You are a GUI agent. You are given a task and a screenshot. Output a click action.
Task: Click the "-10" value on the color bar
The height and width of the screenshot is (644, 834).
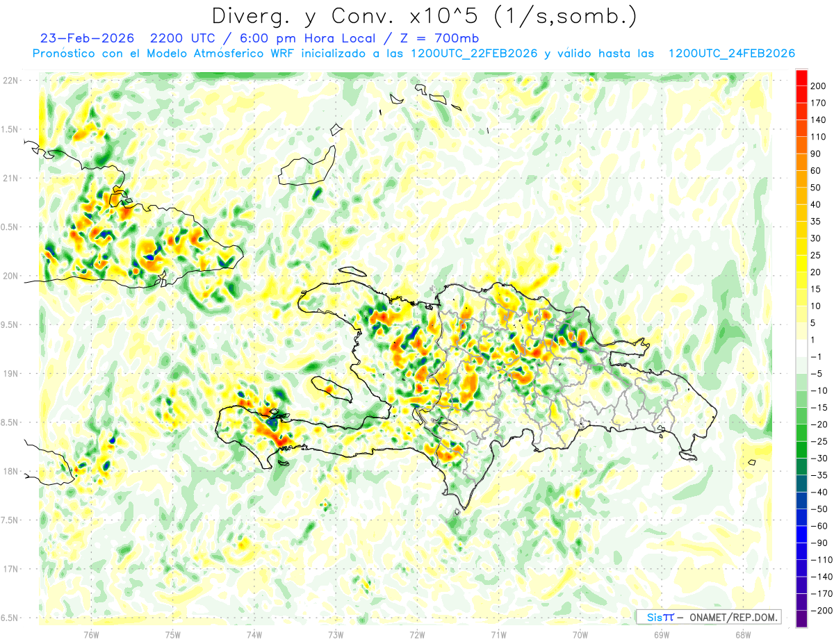[818, 390]
